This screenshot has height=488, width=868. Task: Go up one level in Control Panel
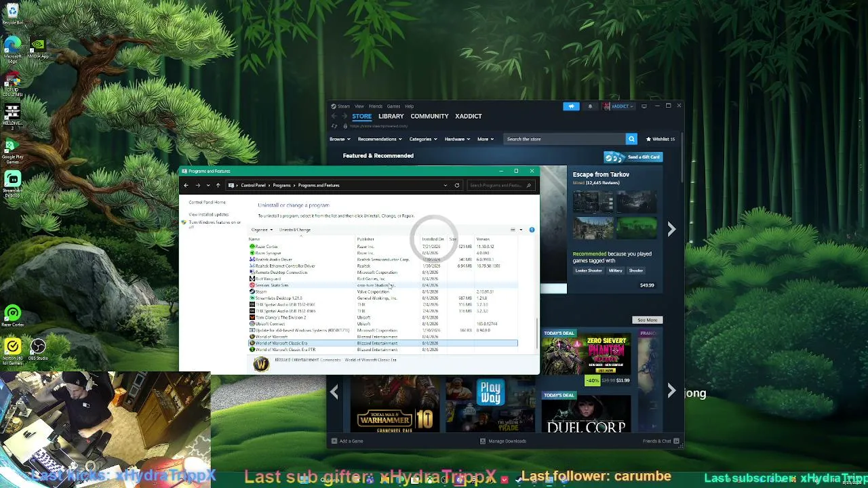(218, 185)
